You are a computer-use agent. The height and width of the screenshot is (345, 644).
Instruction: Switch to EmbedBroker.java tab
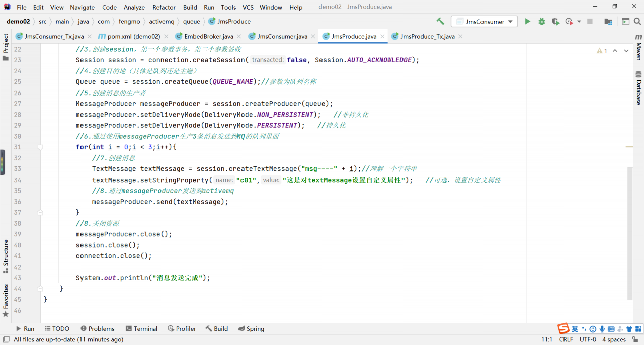(208, 36)
